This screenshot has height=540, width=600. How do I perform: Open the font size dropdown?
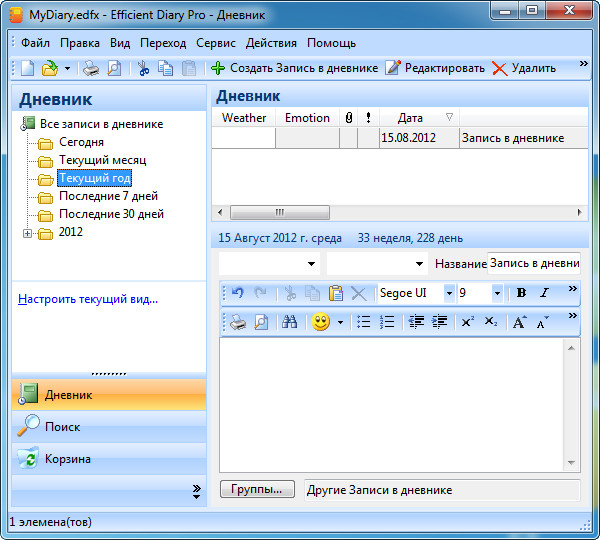[497, 293]
